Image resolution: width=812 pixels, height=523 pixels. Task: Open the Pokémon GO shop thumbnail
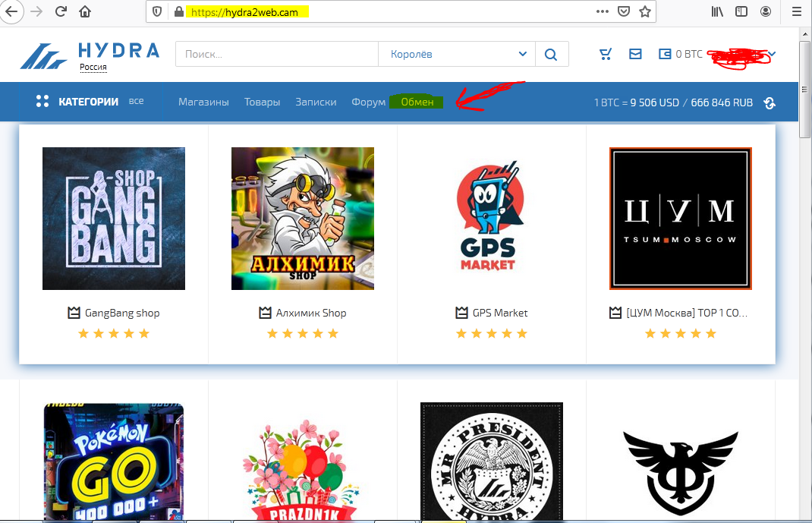point(113,462)
